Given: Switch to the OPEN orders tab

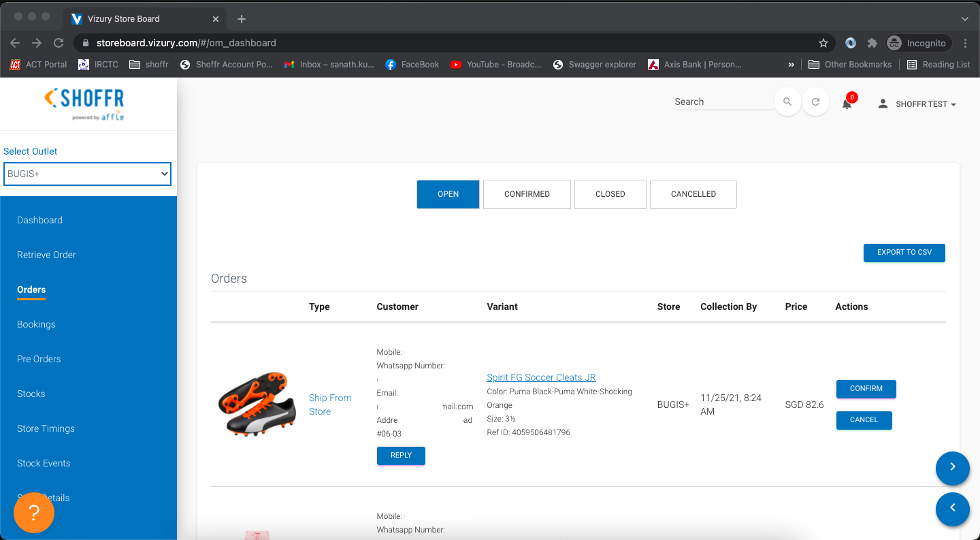Looking at the screenshot, I should point(448,194).
